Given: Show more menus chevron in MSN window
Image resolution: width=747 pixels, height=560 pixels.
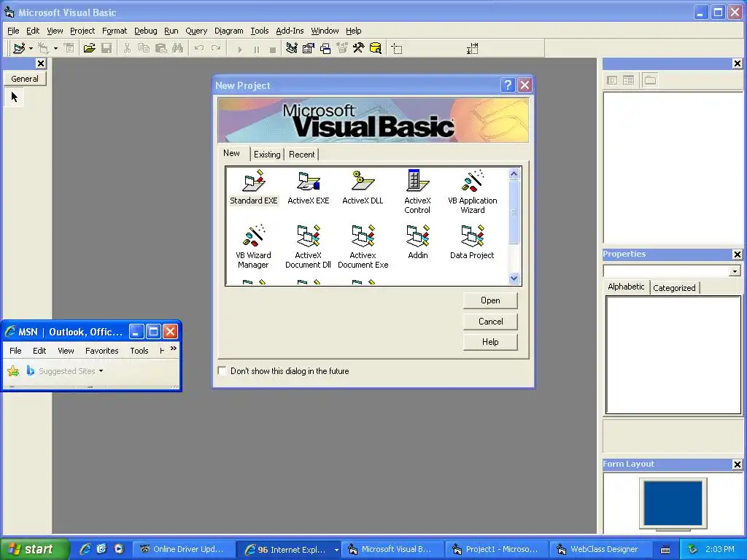Looking at the screenshot, I should coord(174,349).
